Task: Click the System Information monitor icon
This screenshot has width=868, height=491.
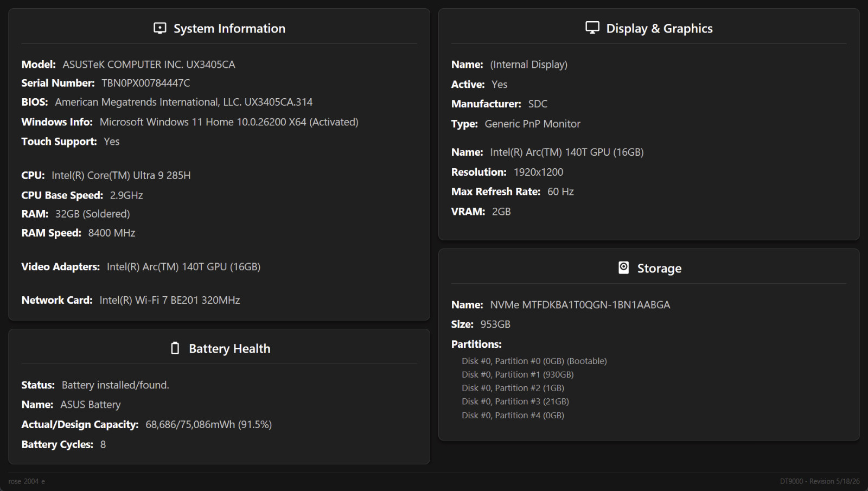Action: pyautogui.click(x=160, y=28)
